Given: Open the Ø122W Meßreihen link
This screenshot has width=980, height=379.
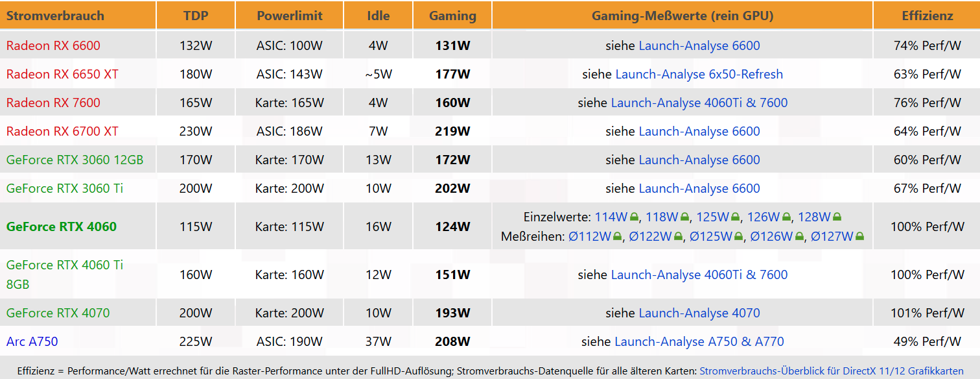Looking at the screenshot, I should click(x=650, y=236).
